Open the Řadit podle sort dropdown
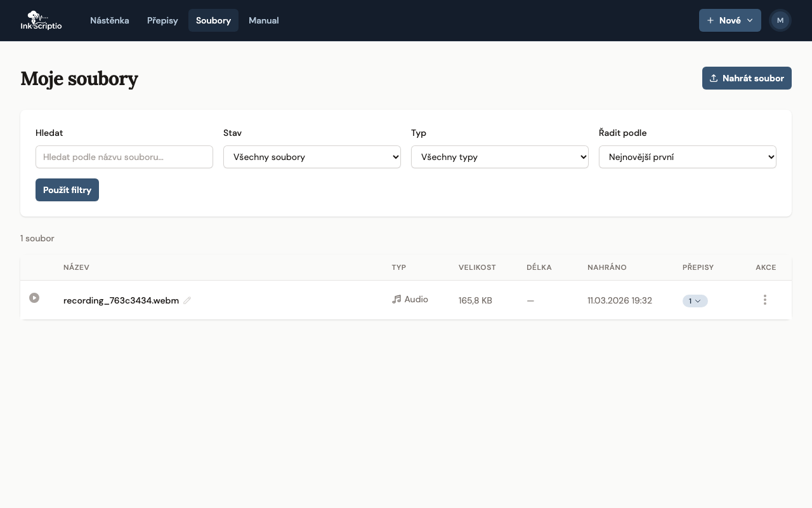 point(687,157)
